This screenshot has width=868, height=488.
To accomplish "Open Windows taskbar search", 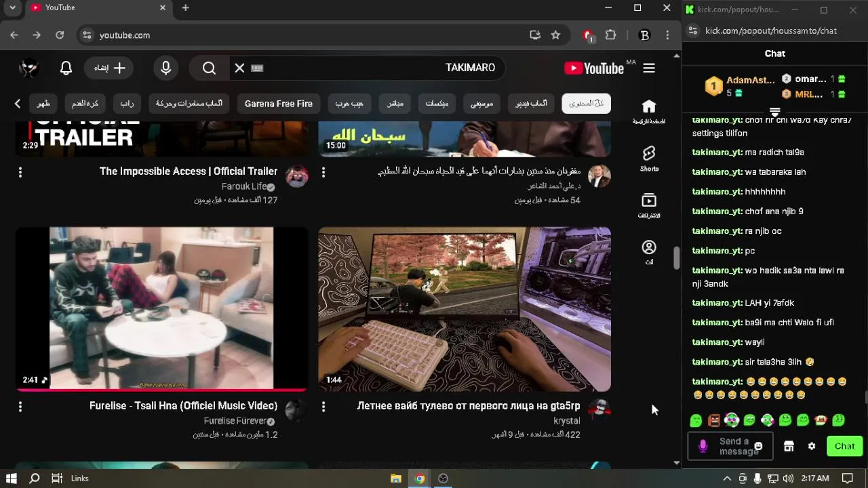I will coord(35,479).
